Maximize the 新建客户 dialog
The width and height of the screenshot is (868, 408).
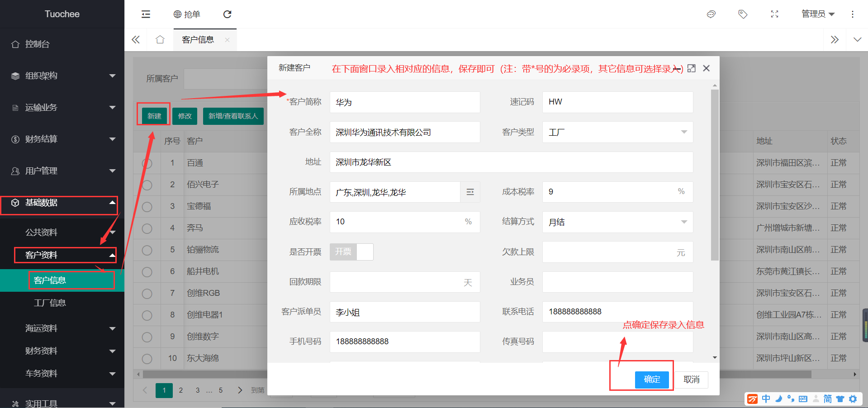tap(691, 68)
